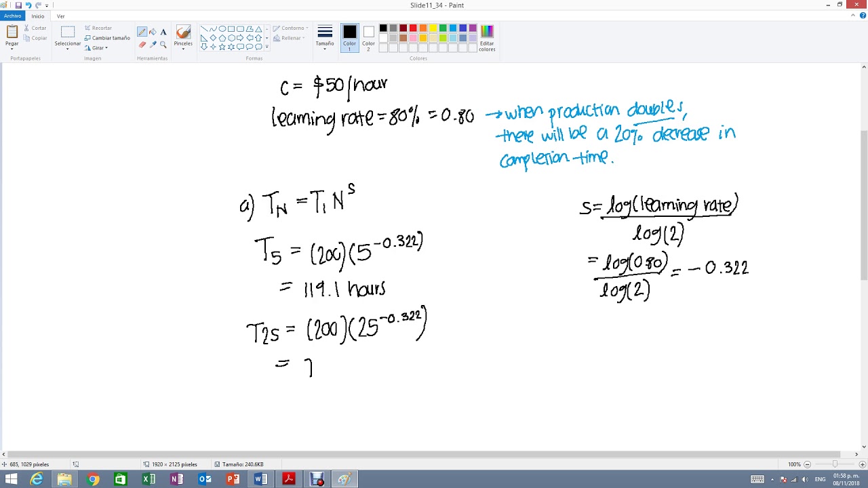The image size is (868, 488).
Task: Click the Seleccionar rectangle selection icon
Action: [x=68, y=32]
